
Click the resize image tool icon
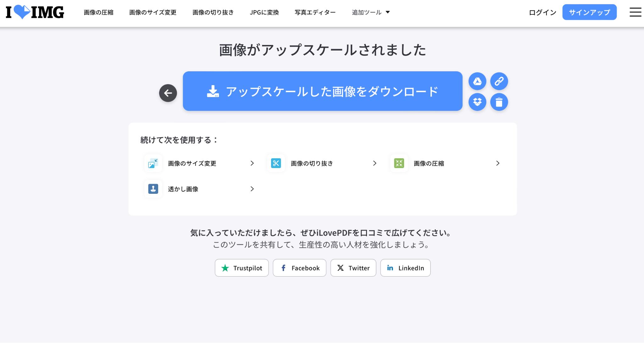[x=153, y=163]
